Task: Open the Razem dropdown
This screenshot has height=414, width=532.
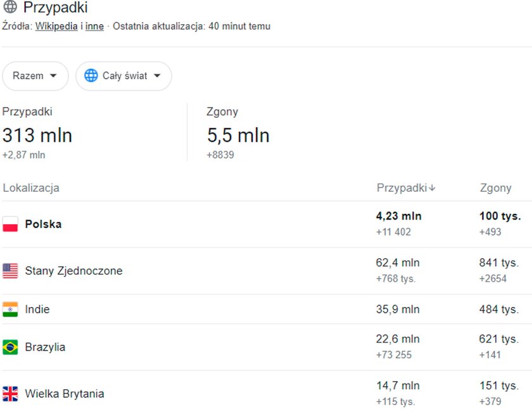Action: coord(35,76)
